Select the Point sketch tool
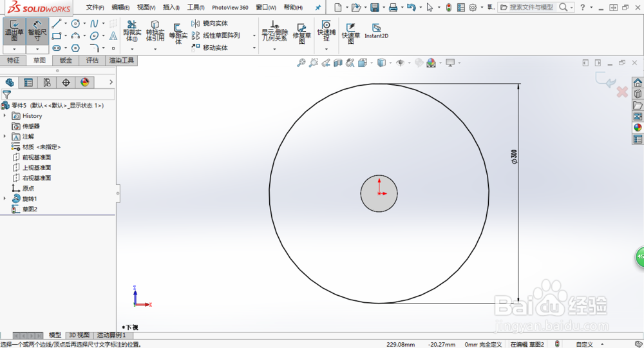644x348 pixels. pos(113,48)
